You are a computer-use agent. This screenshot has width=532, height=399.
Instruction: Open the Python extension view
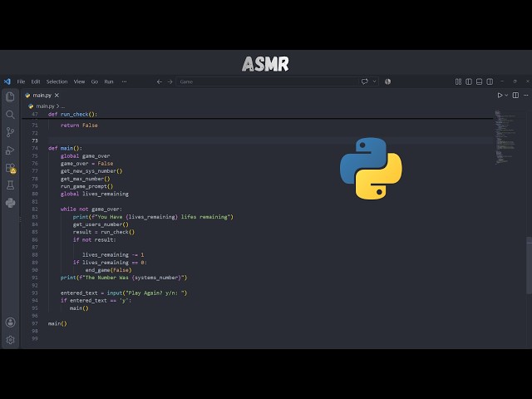pyautogui.click(x=10, y=203)
